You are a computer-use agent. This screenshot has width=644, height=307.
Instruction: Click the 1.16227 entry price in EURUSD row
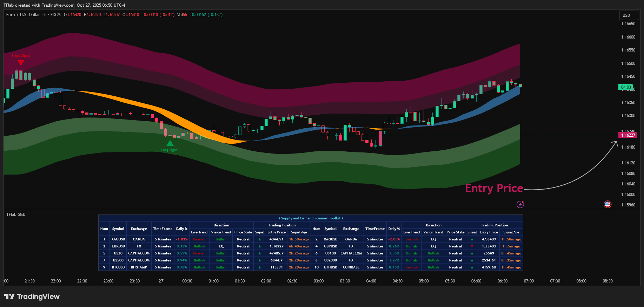pos(277,246)
